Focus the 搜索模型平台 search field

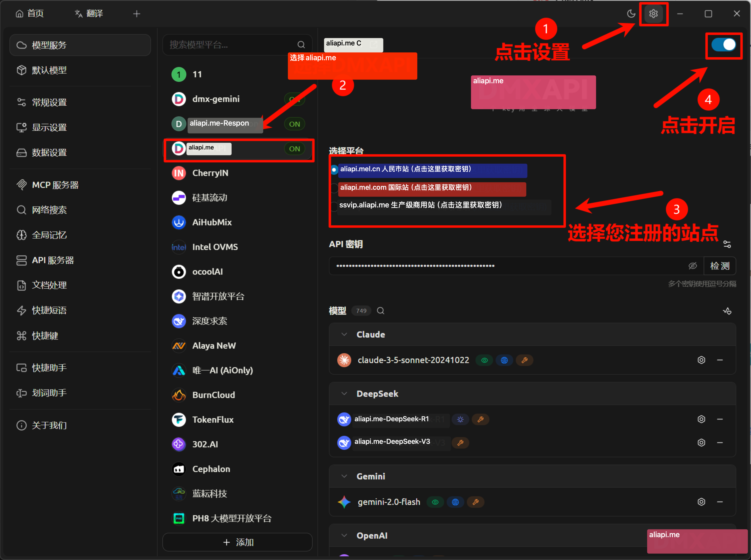coord(237,45)
